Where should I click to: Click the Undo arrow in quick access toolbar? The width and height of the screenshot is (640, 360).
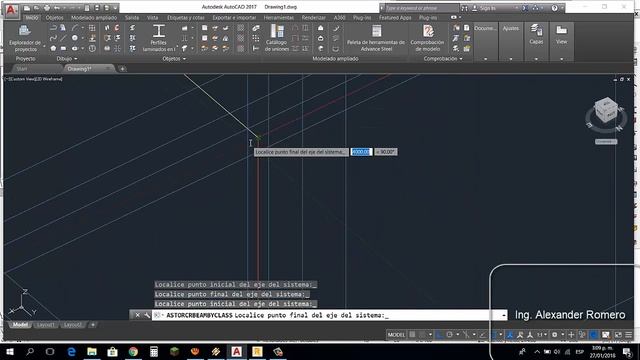click(57, 8)
